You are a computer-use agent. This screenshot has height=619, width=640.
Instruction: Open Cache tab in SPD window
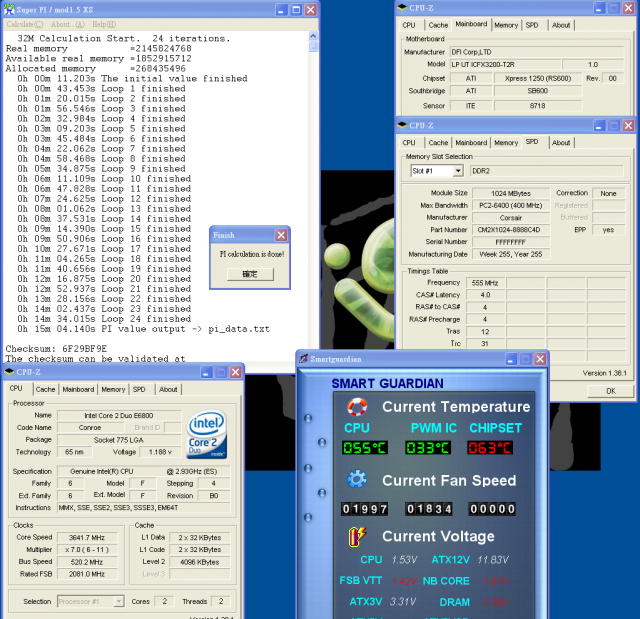coord(438,143)
